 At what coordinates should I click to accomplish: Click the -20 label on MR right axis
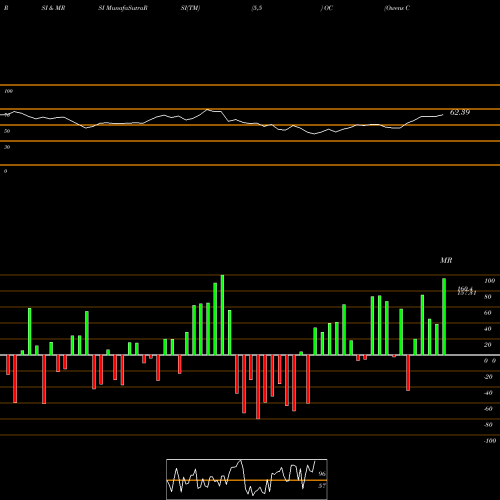488,377
